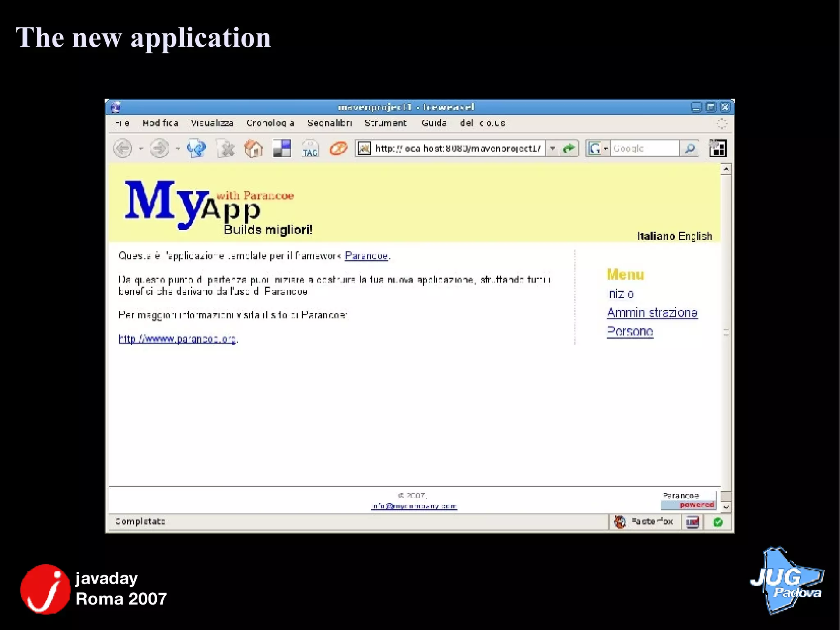840x630 pixels.
Task: Open the Segnalibri menu
Action: [330, 123]
